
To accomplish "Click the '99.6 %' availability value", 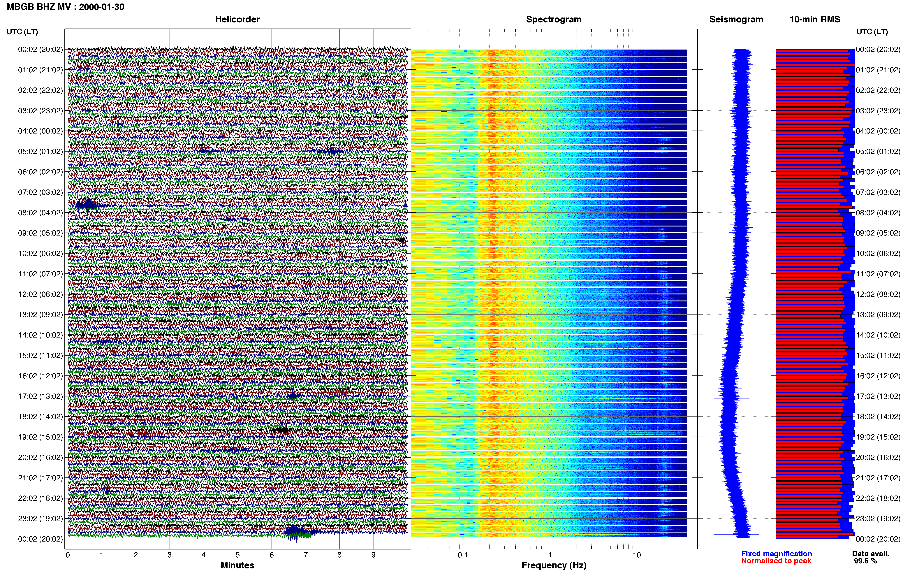I will 865,561.
